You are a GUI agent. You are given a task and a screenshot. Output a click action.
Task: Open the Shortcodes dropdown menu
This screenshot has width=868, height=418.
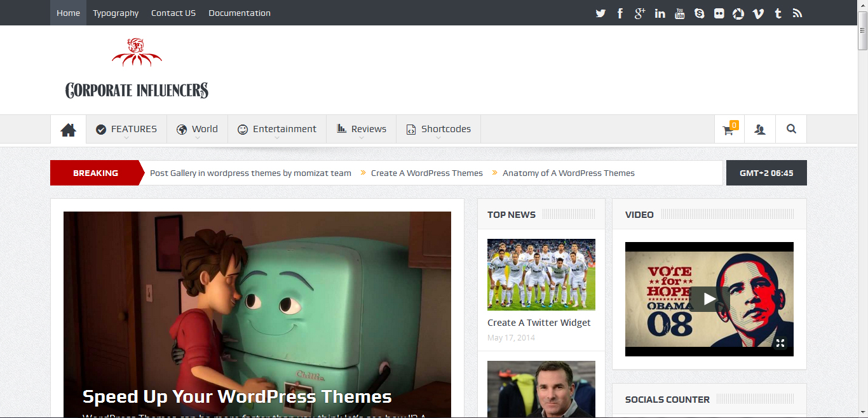click(438, 129)
